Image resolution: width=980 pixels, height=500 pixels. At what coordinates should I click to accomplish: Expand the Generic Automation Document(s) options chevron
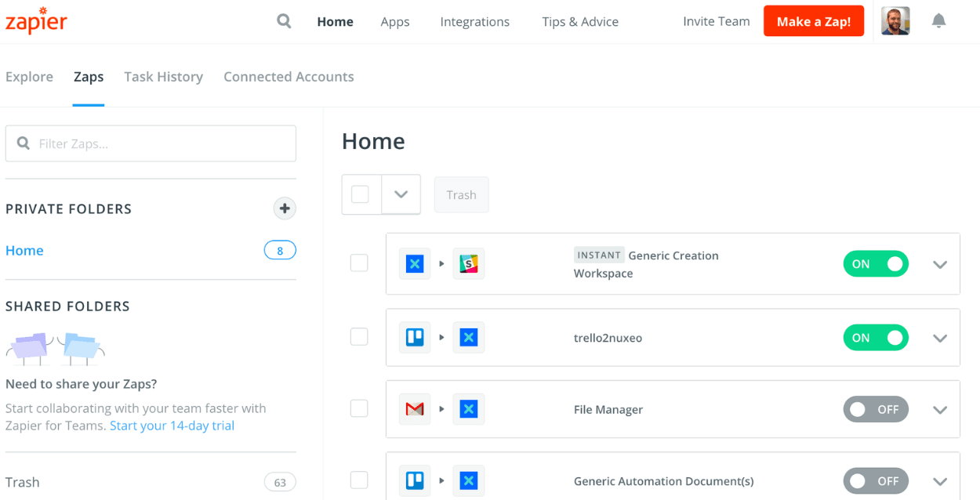940,481
